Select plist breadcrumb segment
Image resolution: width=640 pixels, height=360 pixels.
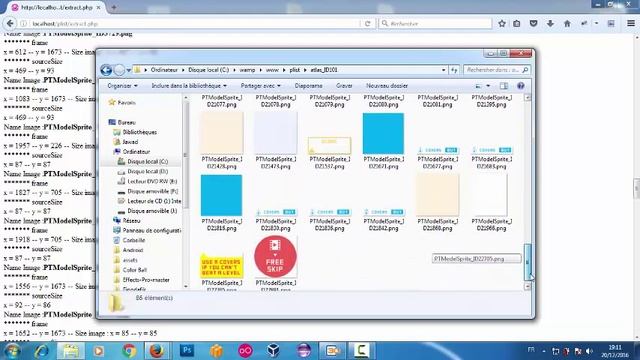(295, 70)
